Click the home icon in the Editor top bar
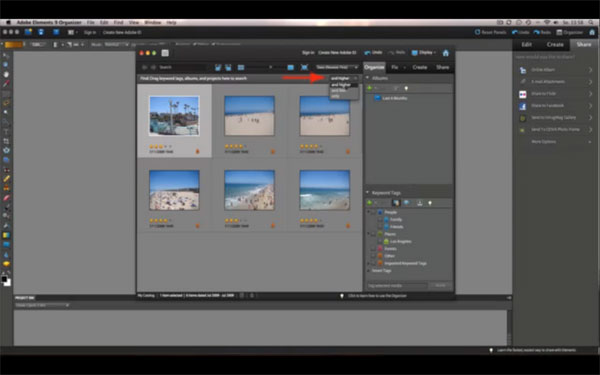 point(592,32)
